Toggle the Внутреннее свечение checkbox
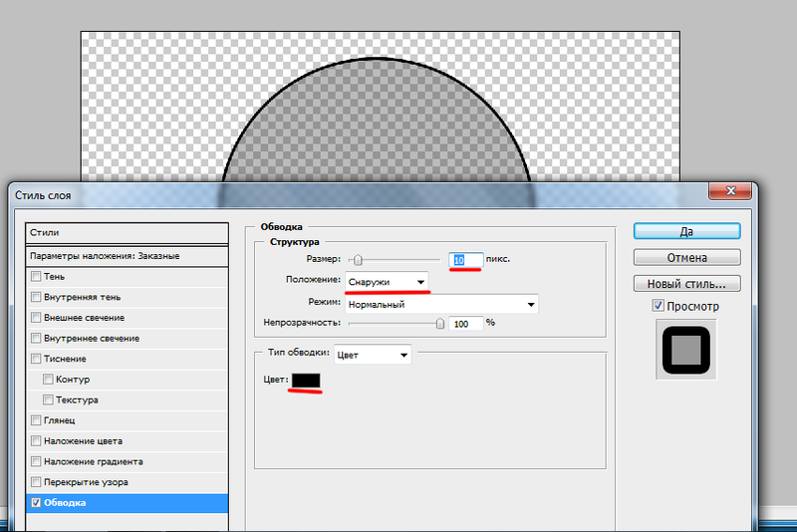Screen dimensions: 797x532 36,338
